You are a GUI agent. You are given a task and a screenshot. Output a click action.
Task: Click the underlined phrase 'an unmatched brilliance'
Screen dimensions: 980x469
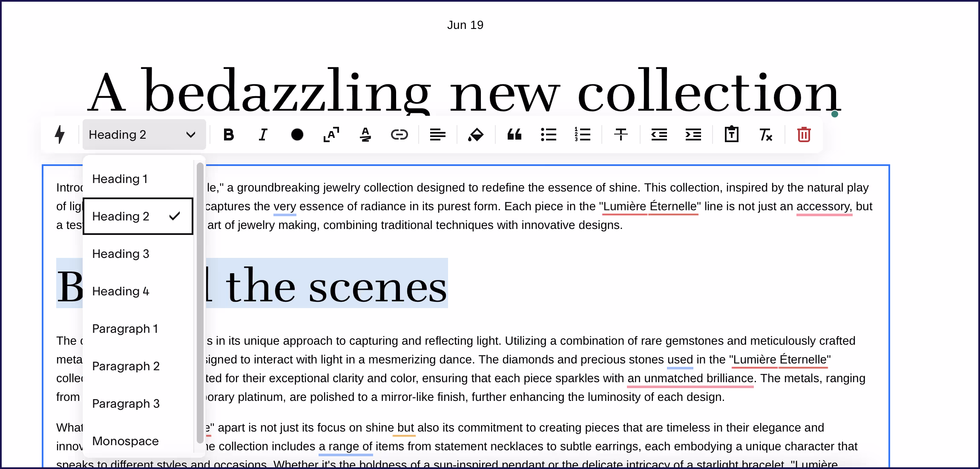click(x=690, y=378)
